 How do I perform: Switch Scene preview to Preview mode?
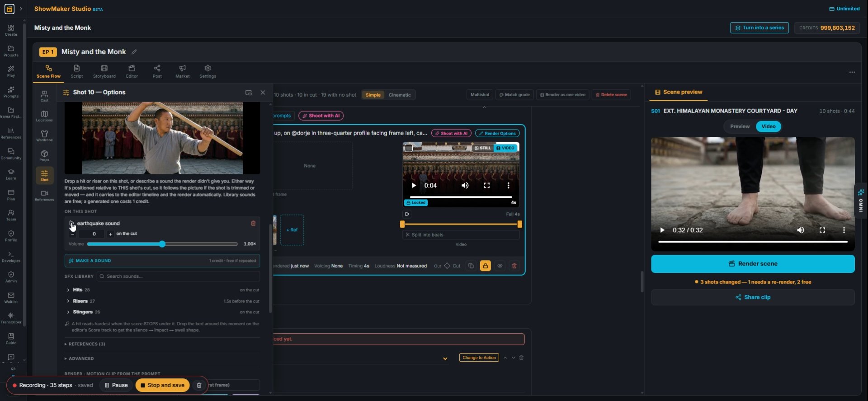coord(740,126)
